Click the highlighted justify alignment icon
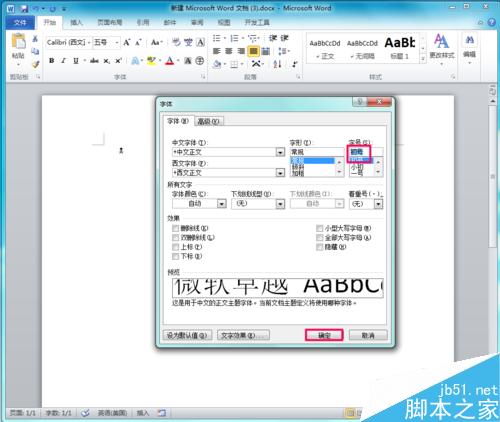This screenshot has height=422, width=500. tap(254, 51)
